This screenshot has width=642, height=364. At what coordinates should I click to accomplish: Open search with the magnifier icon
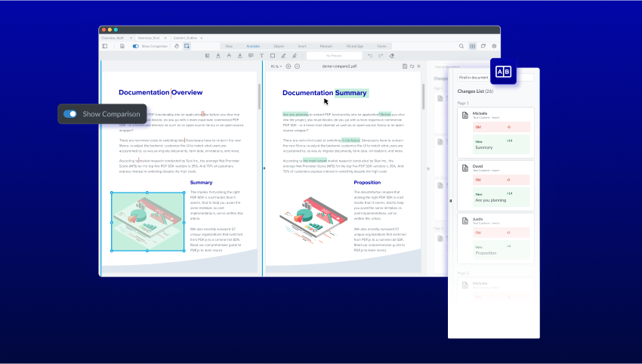461,46
